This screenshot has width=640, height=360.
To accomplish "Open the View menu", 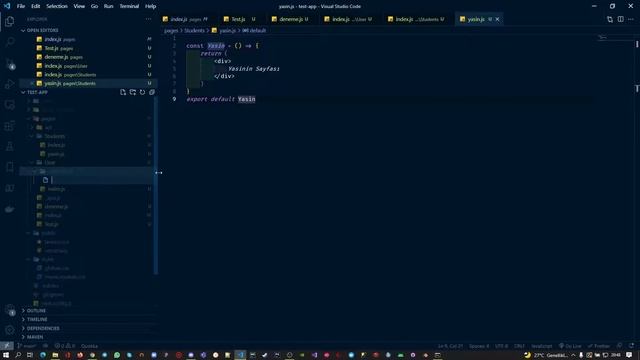I will (x=79, y=6).
